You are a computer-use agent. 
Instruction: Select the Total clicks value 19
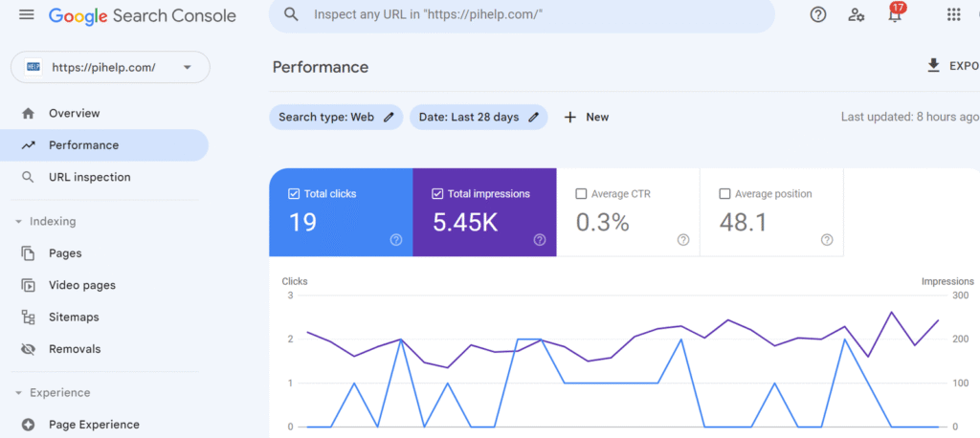point(302,222)
